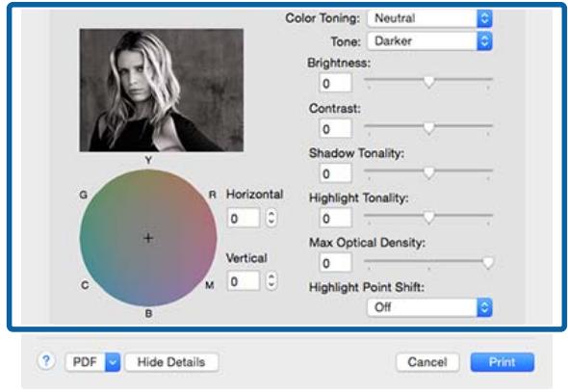Click the black-and-white portrait preview

coord(162,91)
